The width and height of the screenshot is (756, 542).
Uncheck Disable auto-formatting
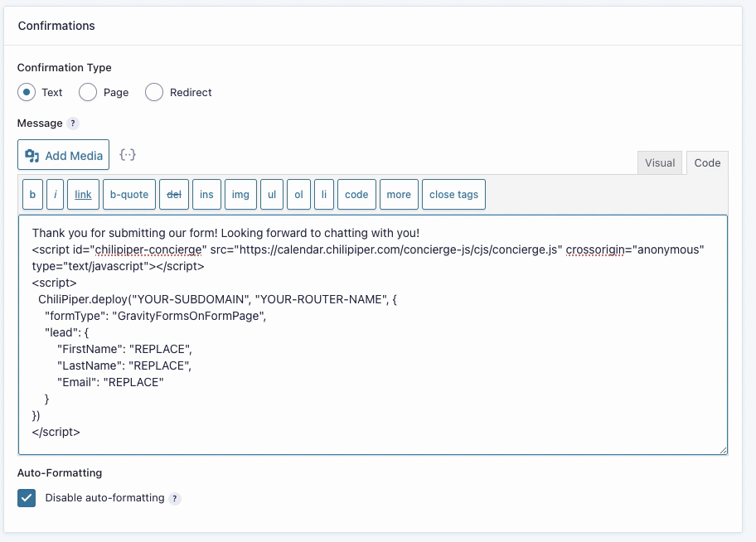click(26, 498)
